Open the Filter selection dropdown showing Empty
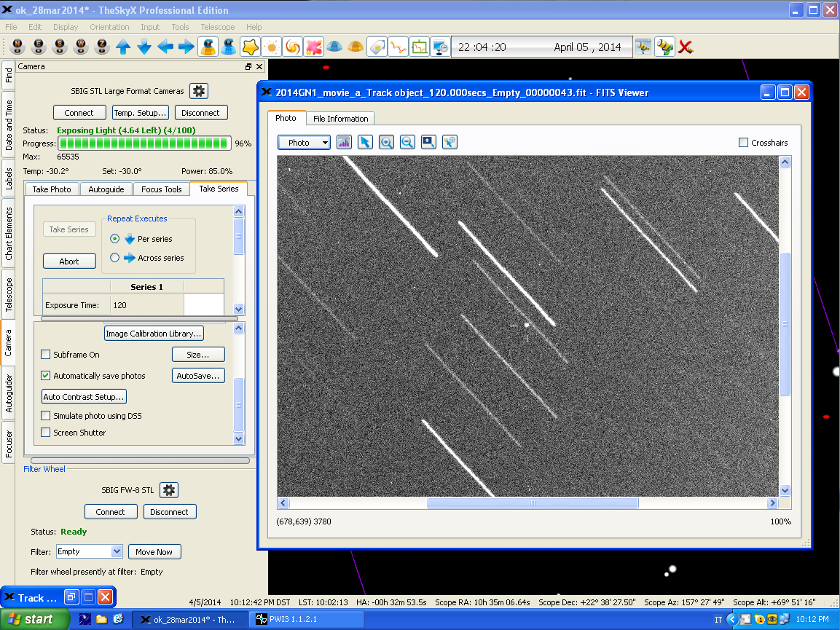 pos(89,551)
